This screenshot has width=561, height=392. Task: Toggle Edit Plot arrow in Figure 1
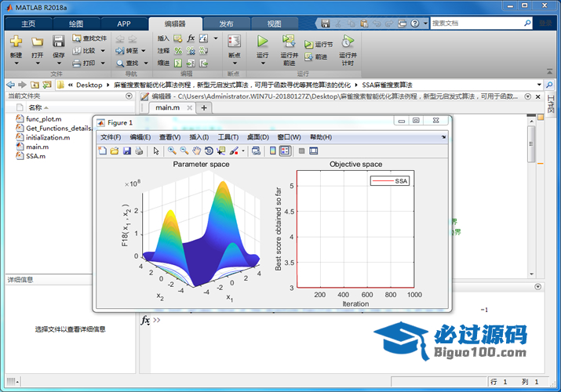156,151
